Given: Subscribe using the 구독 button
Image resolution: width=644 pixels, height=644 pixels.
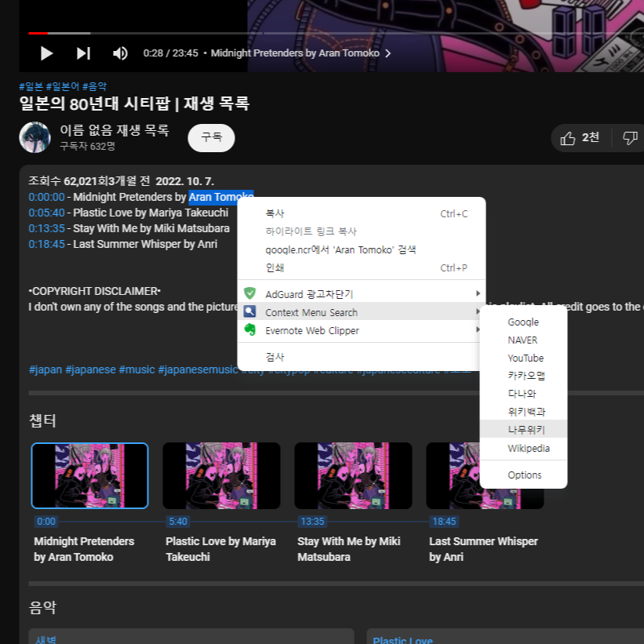Looking at the screenshot, I should pos(211,137).
